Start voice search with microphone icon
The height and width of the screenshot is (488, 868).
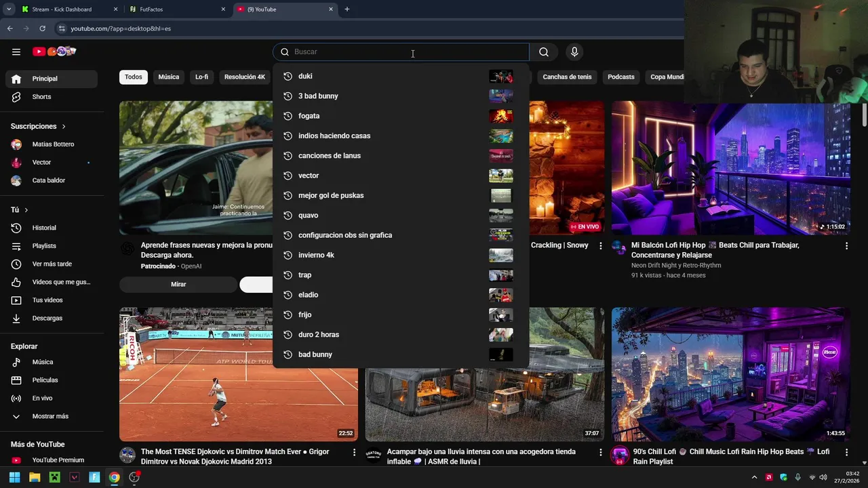(x=574, y=52)
